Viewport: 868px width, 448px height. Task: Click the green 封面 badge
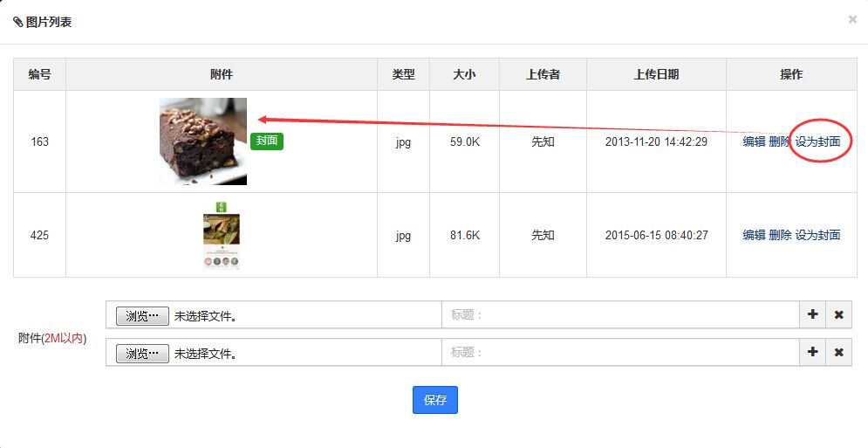[267, 141]
